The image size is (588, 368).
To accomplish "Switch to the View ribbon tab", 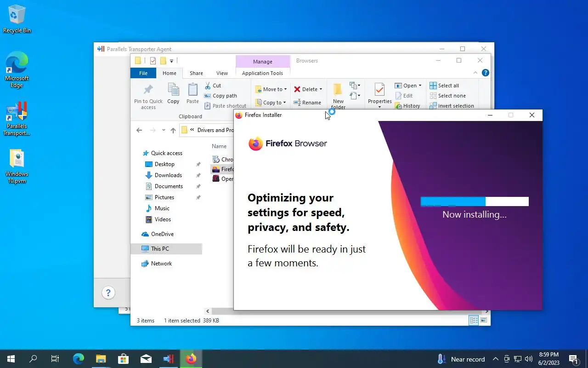I will (222, 73).
